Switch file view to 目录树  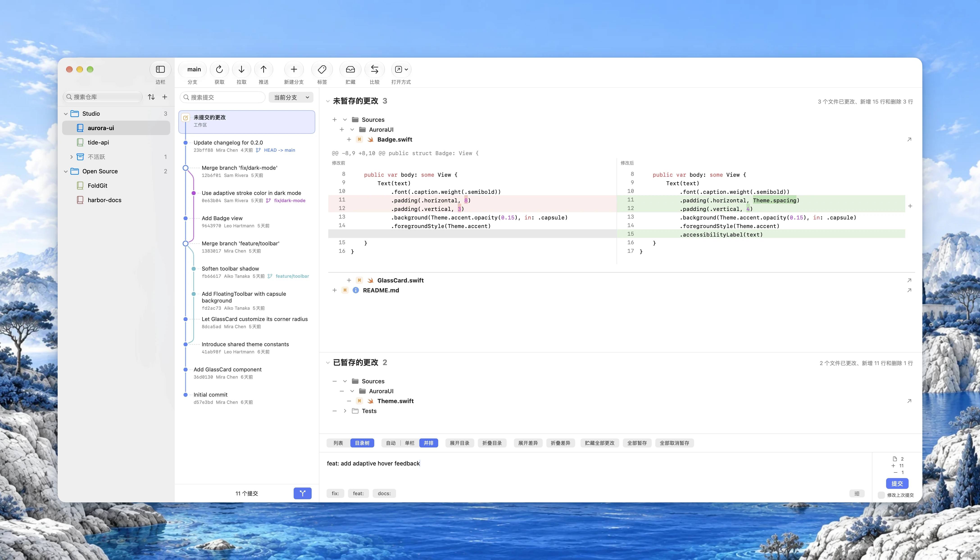point(362,443)
